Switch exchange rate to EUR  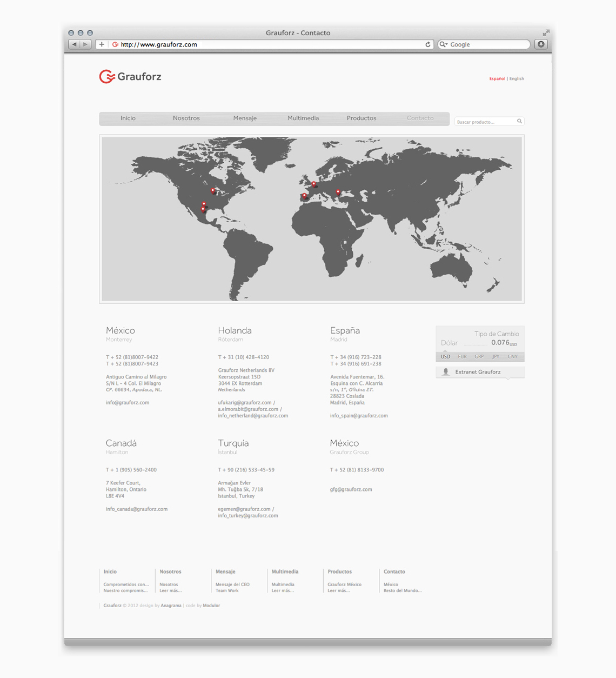462,357
